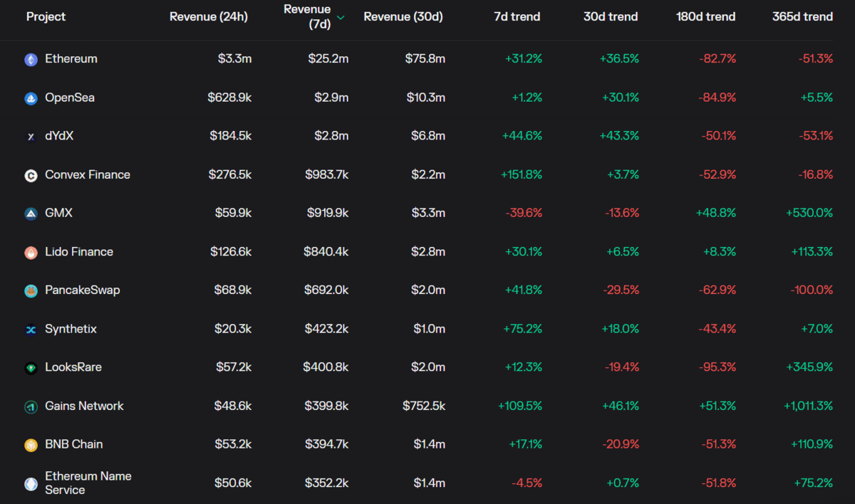Open the PancakeSwap project link

(x=83, y=290)
